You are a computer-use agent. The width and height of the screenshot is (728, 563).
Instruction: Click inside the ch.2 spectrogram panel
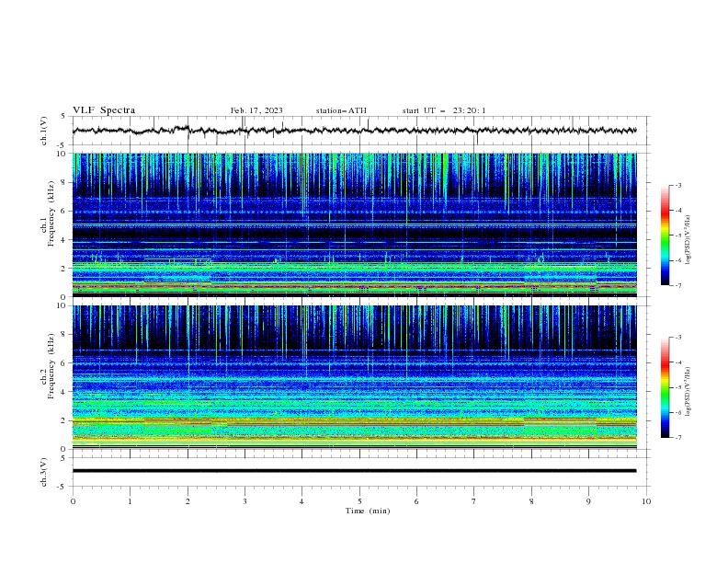355,377
